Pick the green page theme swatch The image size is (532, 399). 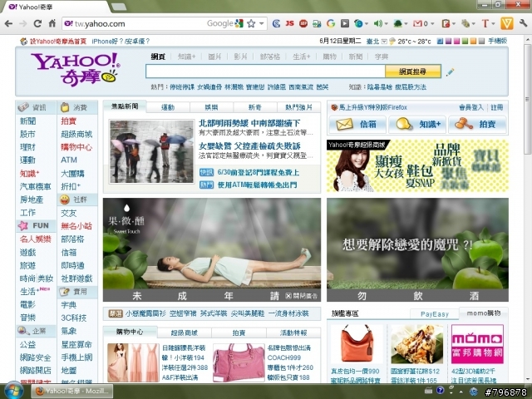(465, 42)
